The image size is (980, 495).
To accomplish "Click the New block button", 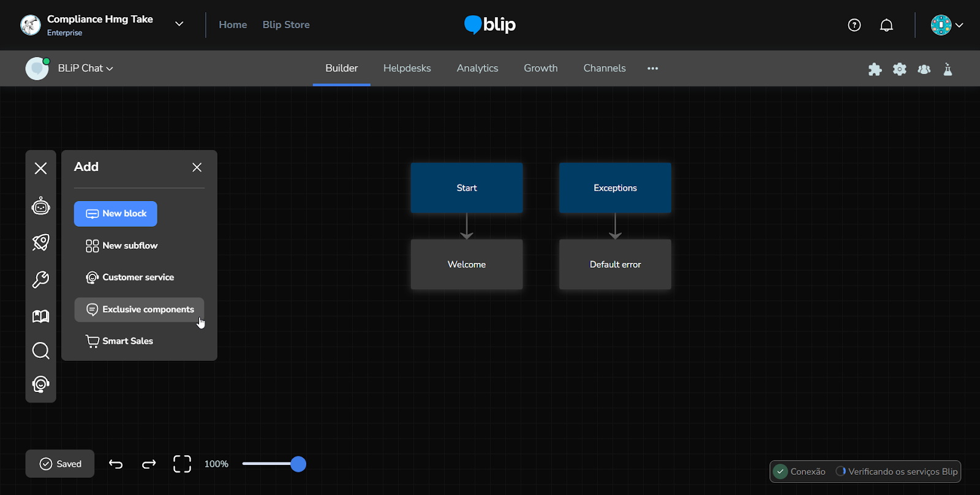I will tap(116, 214).
